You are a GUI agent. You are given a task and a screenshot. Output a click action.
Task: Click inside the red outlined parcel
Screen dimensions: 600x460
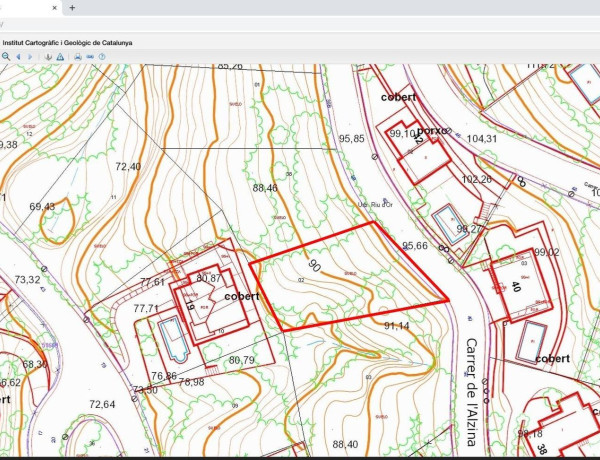tap(350, 280)
